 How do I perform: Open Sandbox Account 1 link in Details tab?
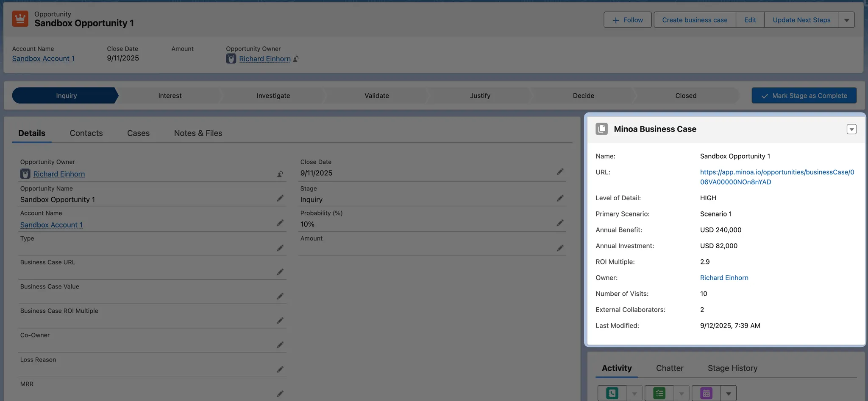click(x=51, y=225)
